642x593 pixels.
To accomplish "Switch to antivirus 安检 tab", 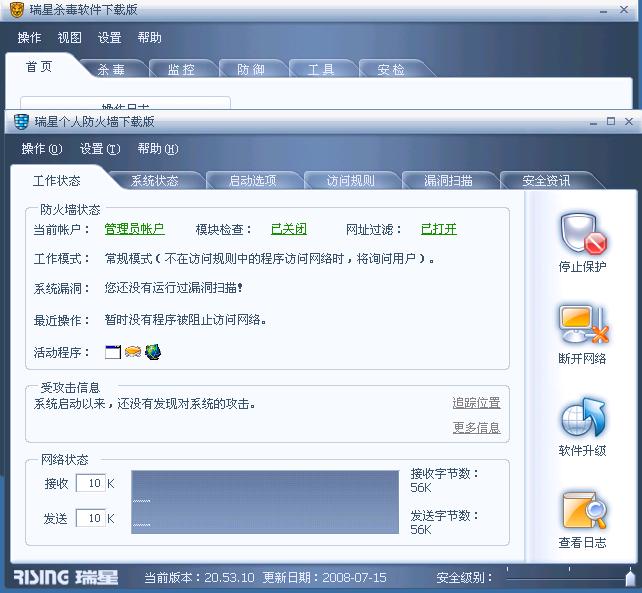I will (x=391, y=69).
